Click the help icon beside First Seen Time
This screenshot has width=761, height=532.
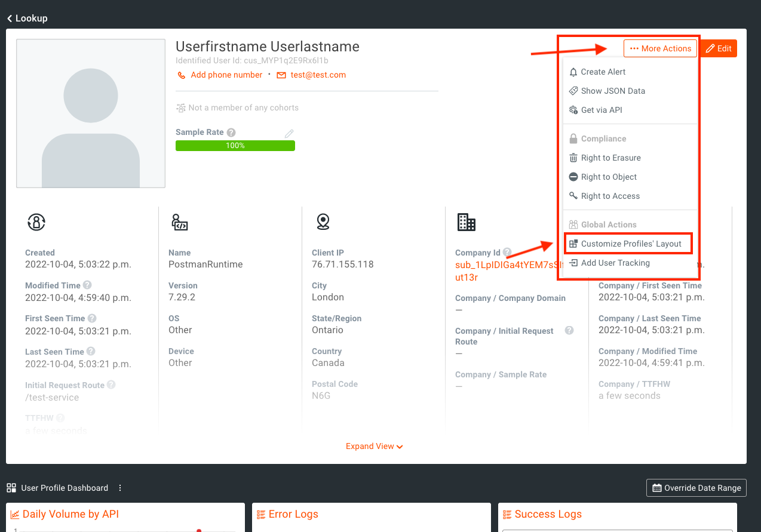[x=92, y=318]
